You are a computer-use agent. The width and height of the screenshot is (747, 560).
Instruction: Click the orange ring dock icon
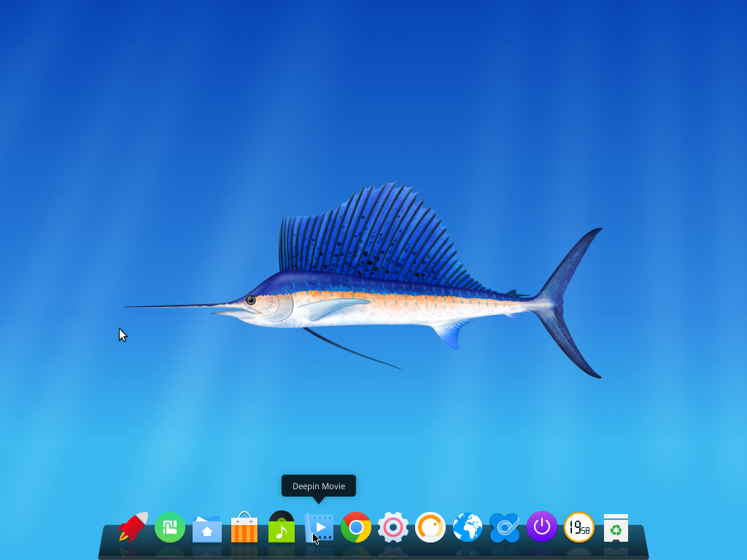430,527
